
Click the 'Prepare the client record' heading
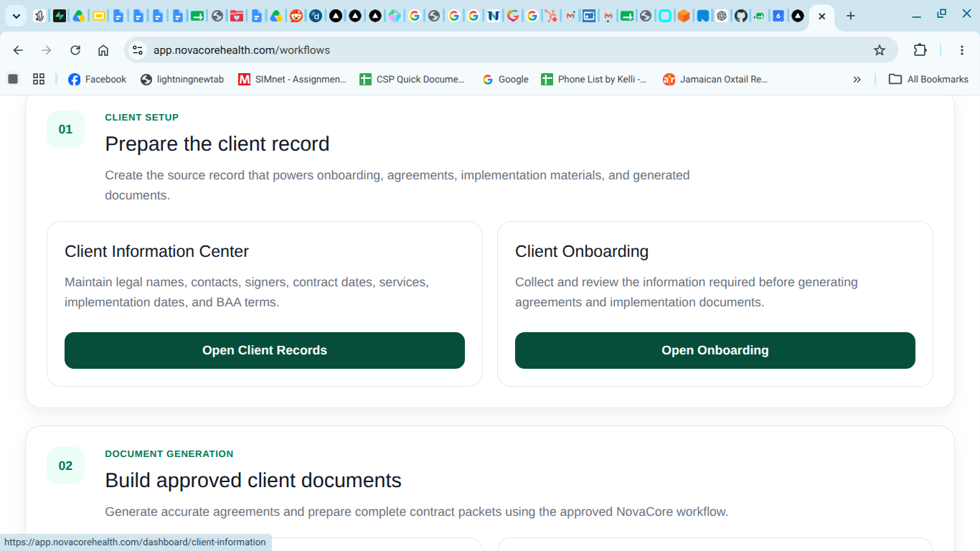217,143
